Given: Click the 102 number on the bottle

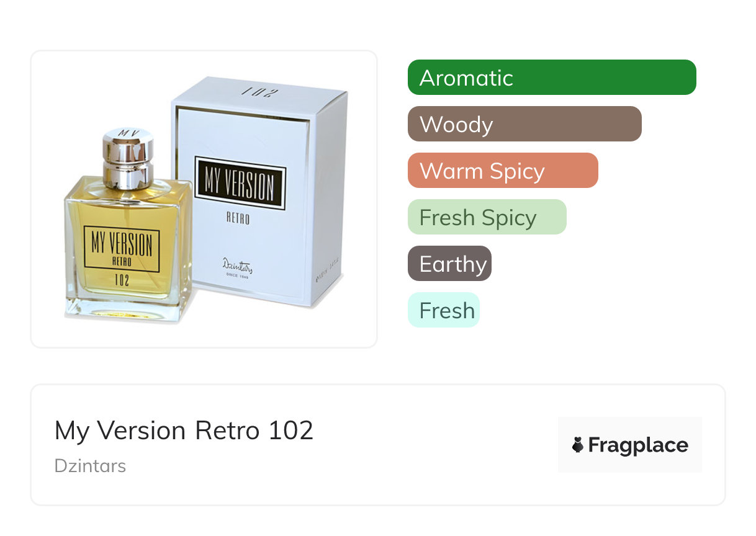Looking at the screenshot, I should [x=122, y=279].
